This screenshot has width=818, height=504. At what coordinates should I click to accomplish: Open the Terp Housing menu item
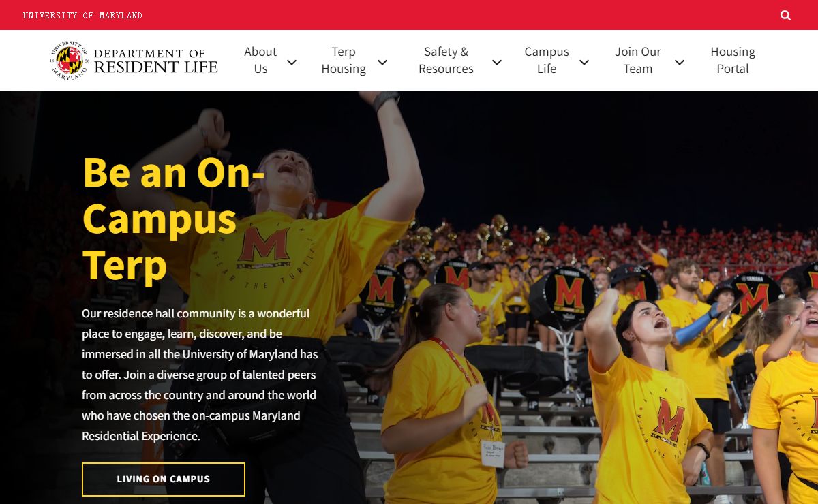344,60
